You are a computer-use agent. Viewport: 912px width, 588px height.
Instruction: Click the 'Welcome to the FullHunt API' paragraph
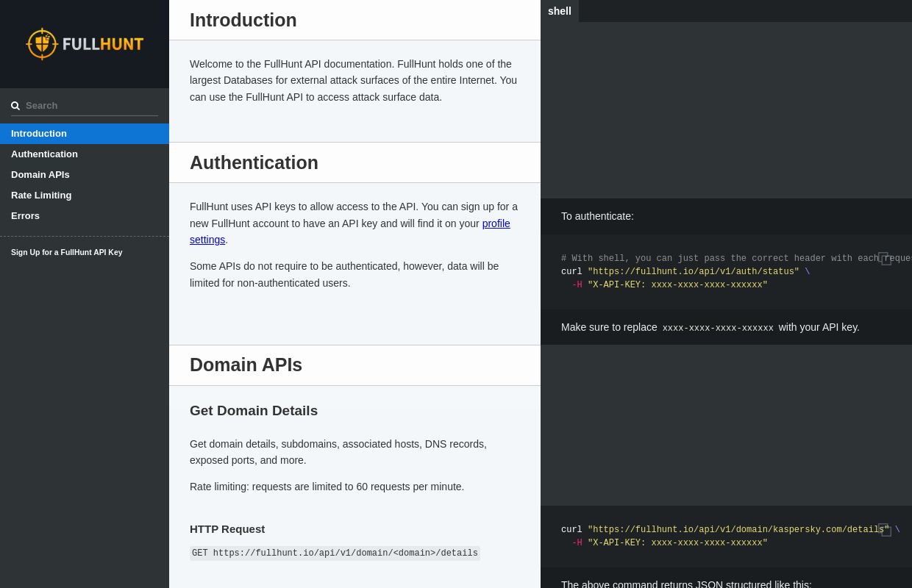click(355, 81)
